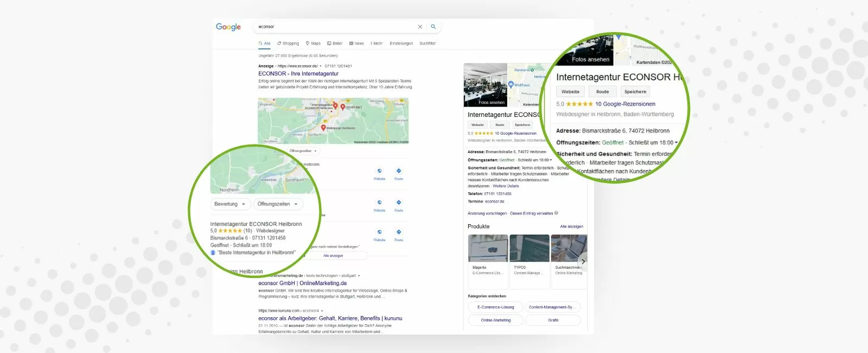
Task: Expand the arrow next to www.econsor.de ad URL
Action: (x=321, y=66)
